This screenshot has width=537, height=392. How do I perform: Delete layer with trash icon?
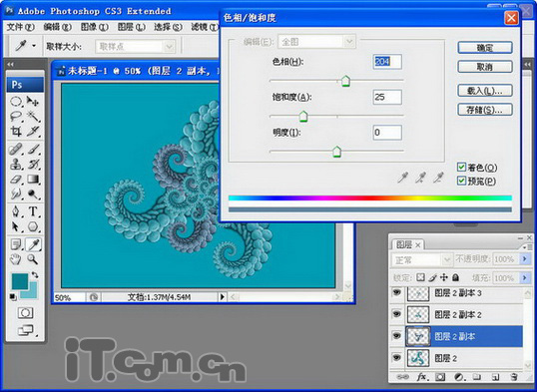pyautogui.click(x=514, y=377)
